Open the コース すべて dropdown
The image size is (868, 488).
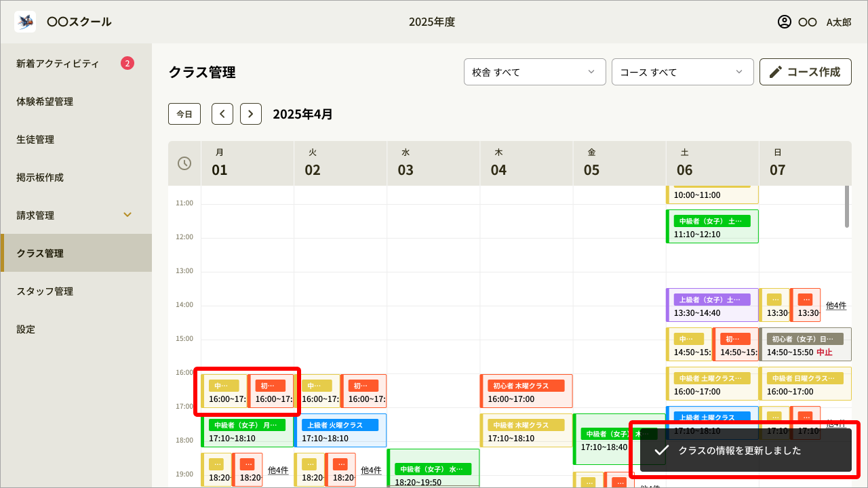tap(682, 72)
